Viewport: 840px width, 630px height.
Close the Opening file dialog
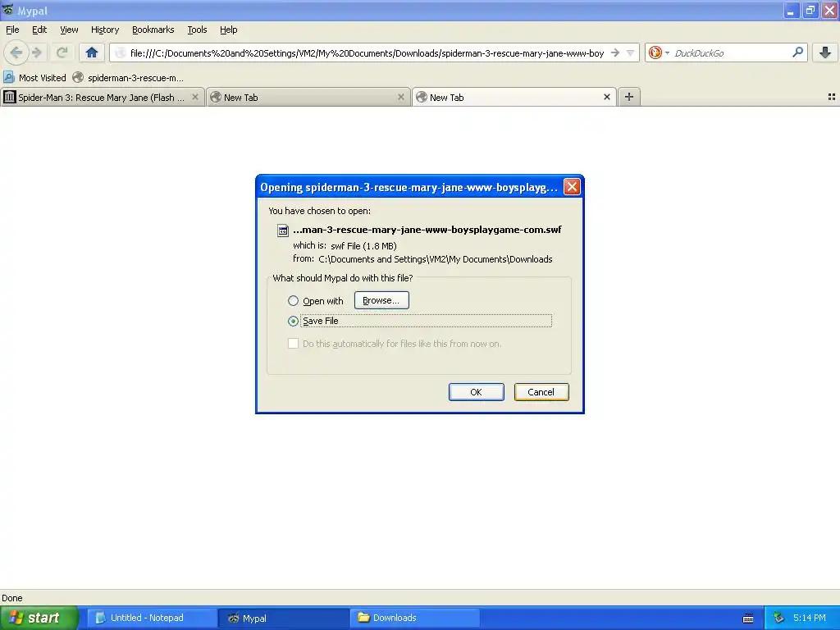tap(572, 187)
